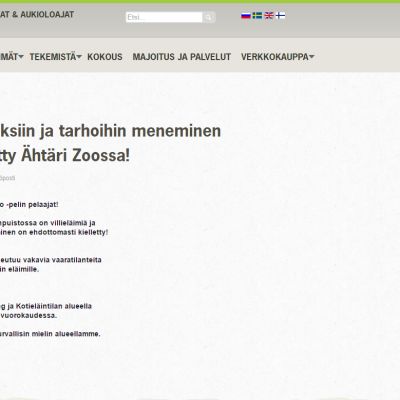
Task: Select the Swedish flag language icon
Action: coord(257,16)
